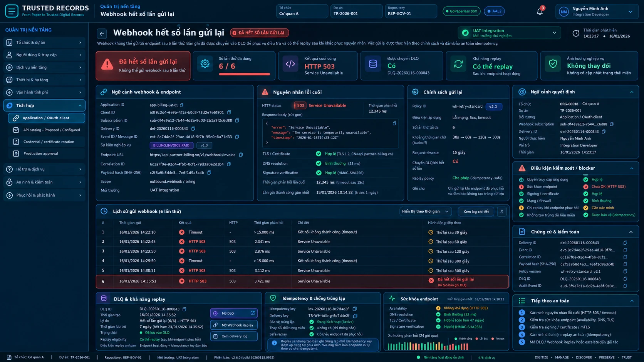
Task: Copy the Payload hash in webhook context
Action: pyautogui.click(x=210, y=172)
